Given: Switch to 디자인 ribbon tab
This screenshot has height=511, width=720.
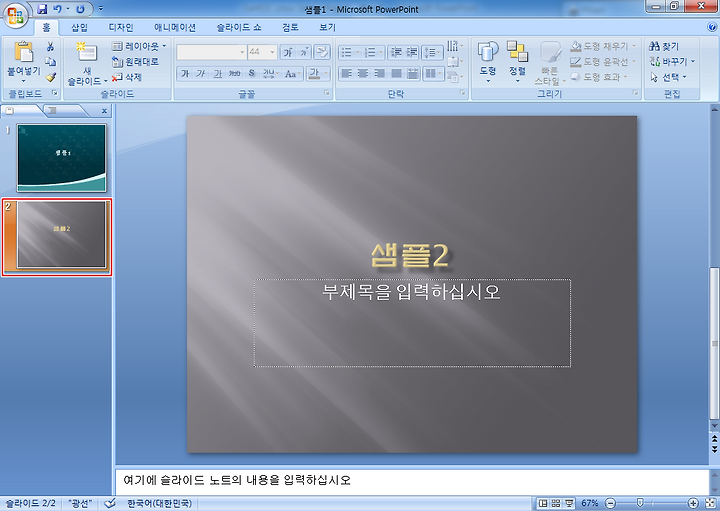Looking at the screenshot, I should pyautogui.click(x=120, y=28).
